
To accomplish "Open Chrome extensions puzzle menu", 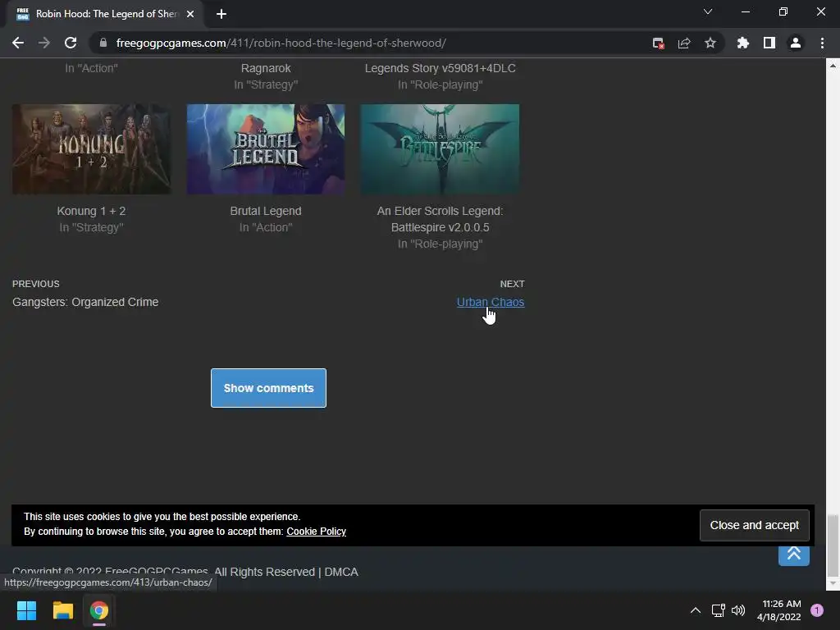I will (x=743, y=43).
